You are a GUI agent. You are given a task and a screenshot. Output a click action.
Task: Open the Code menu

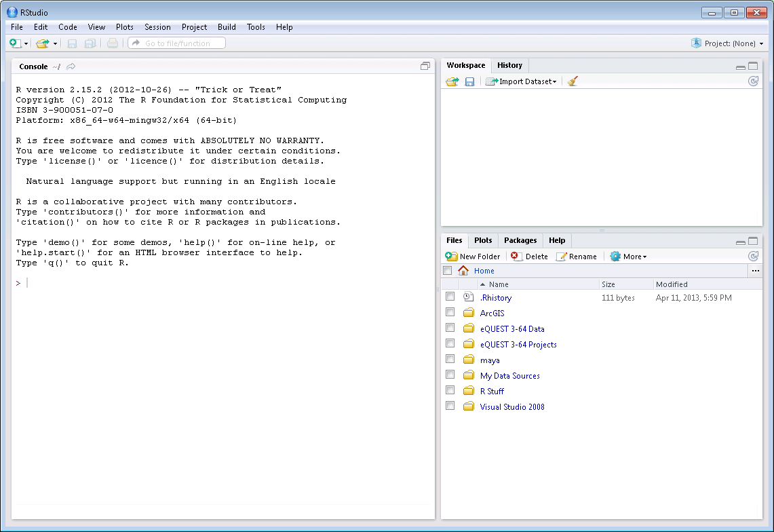point(68,27)
